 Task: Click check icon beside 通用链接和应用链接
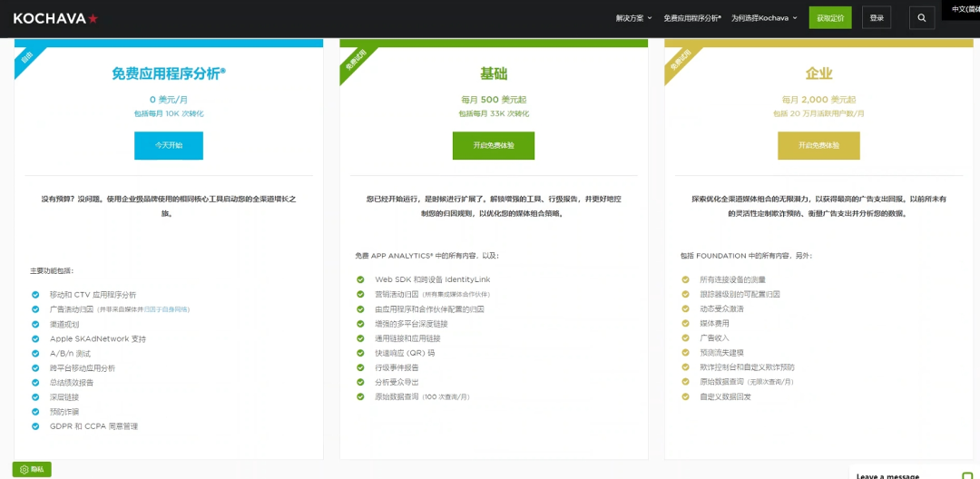[x=360, y=338]
